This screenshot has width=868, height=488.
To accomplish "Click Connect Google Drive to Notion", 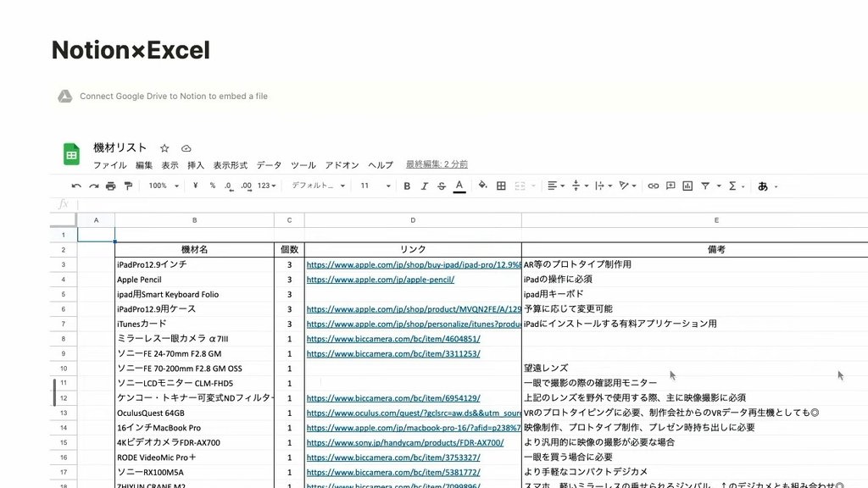I will 174,97.
